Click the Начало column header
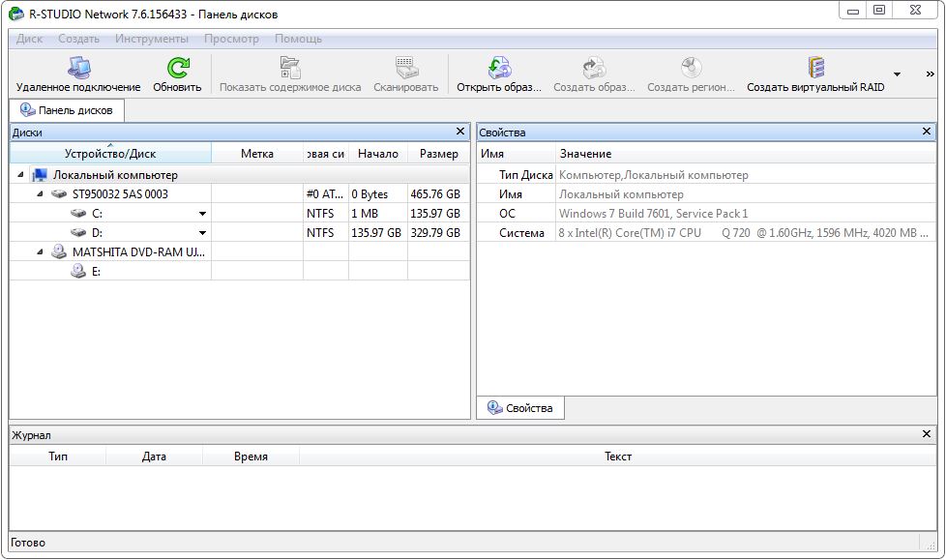 377,153
